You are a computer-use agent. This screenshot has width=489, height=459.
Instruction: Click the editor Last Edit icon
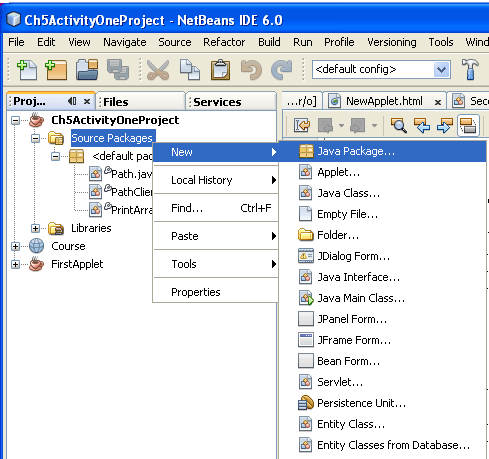[x=302, y=126]
